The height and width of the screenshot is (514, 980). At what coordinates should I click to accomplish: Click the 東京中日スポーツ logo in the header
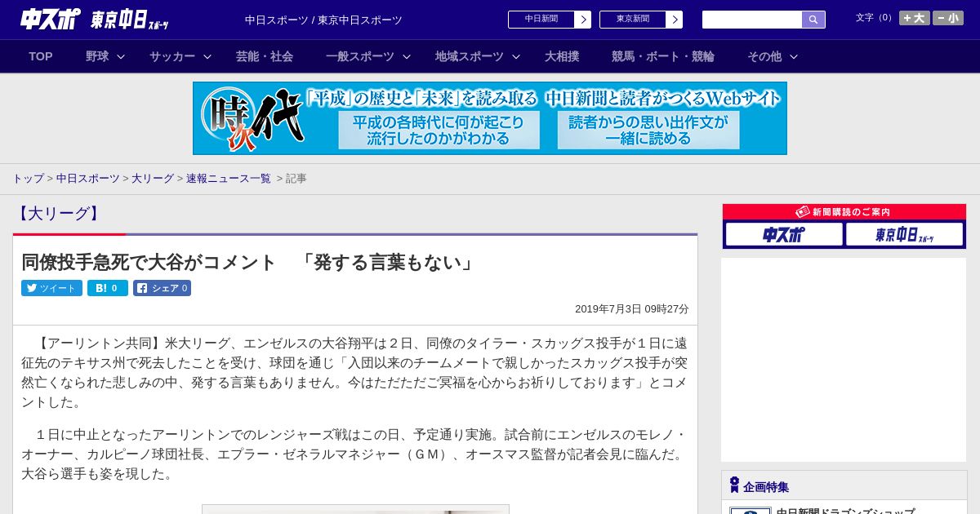(x=130, y=20)
